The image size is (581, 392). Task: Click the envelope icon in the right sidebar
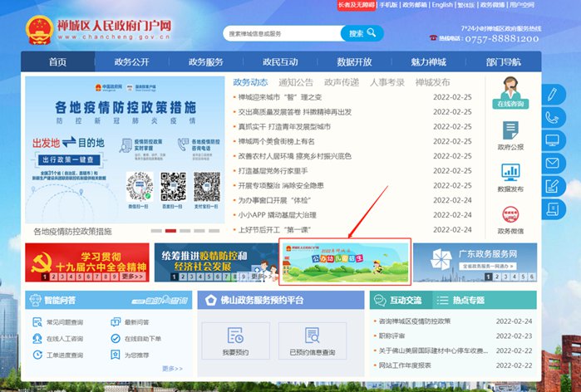(x=553, y=164)
